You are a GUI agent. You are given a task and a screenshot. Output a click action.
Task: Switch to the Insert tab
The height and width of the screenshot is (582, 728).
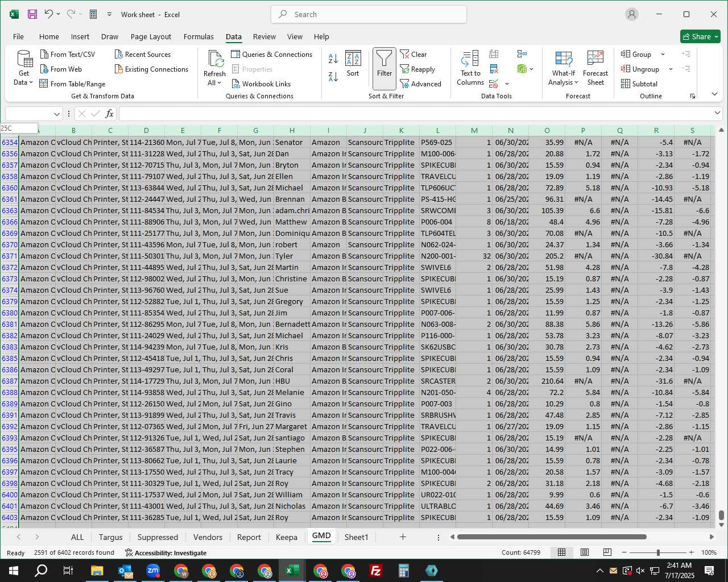(80, 36)
